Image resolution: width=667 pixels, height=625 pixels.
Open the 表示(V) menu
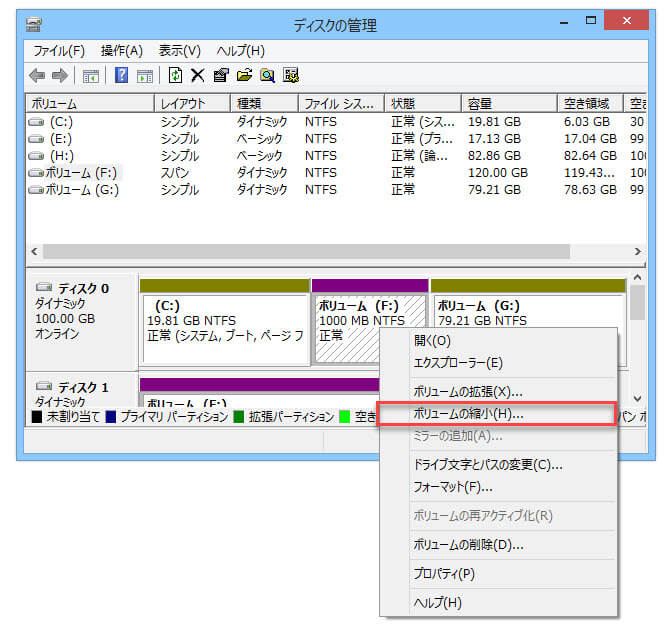pos(180,51)
